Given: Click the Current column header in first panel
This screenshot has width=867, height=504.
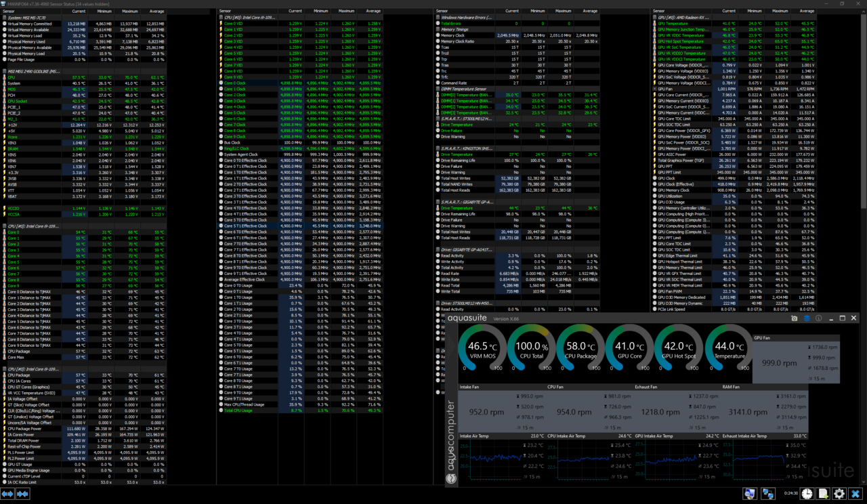Looking at the screenshot, I should (78, 12).
